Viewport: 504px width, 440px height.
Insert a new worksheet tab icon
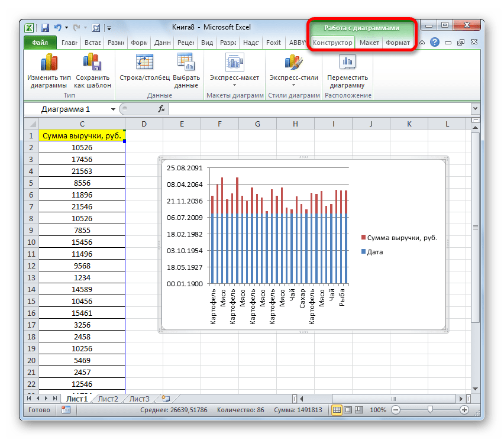[165, 399]
